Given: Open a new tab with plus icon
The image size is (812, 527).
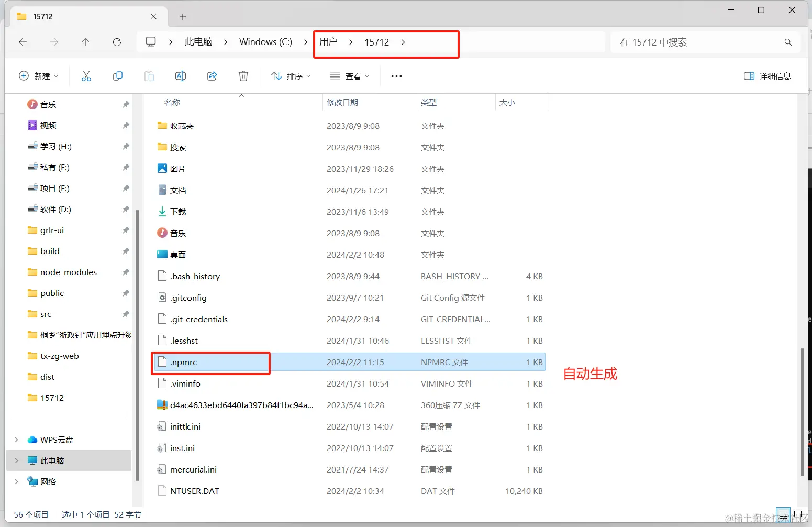Looking at the screenshot, I should 183,17.
